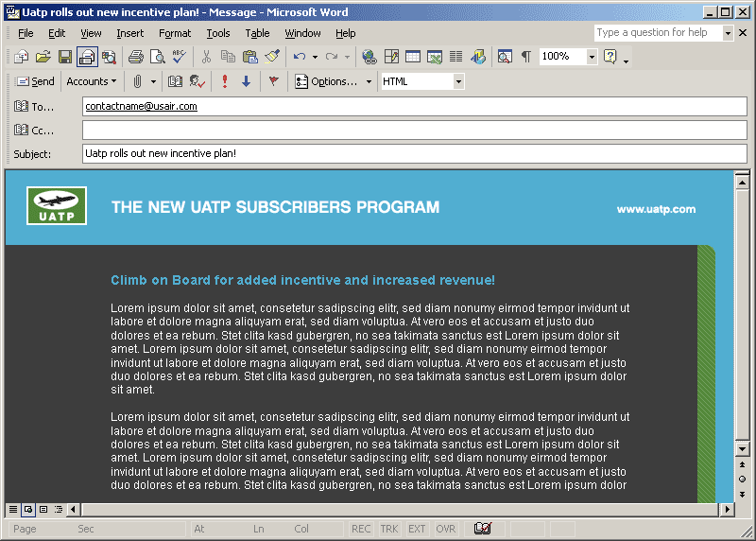The image size is (756, 541).
Task: Open the Format menu
Action: coord(175,33)
